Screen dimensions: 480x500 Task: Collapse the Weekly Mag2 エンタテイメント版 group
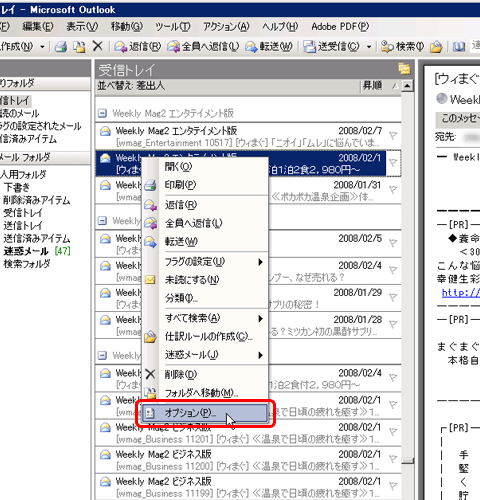click(x=102, y=113)
